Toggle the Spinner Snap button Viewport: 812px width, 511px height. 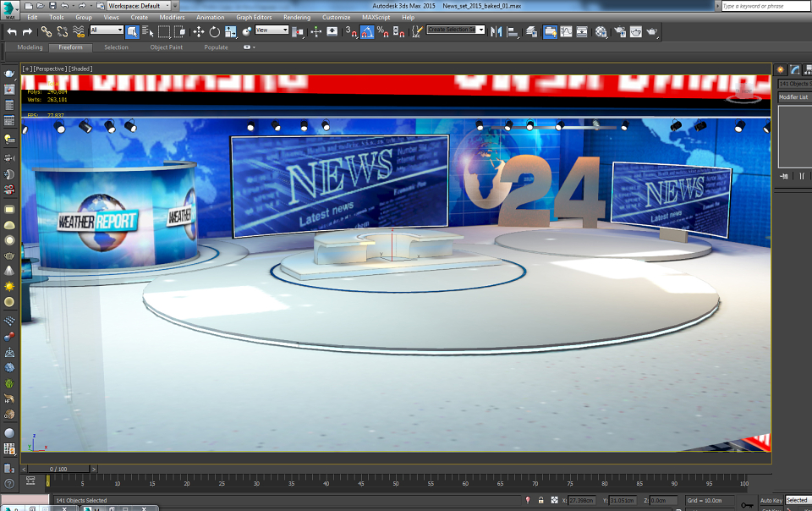(x=398, y=32)
